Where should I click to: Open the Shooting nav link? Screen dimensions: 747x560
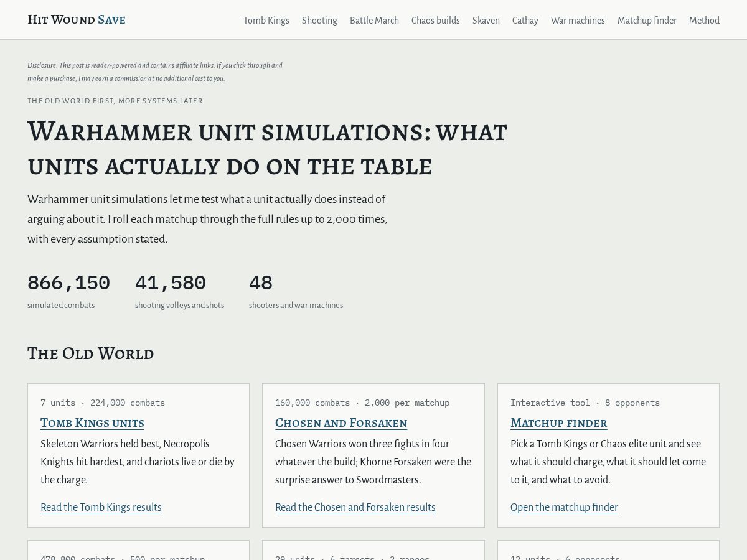point(319,21)
